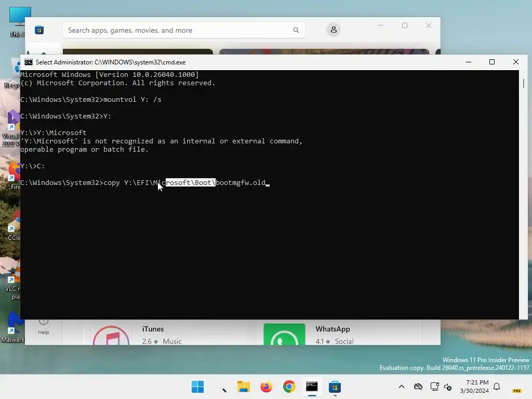Open the Windows Start menu

click(x=197, y=387)
